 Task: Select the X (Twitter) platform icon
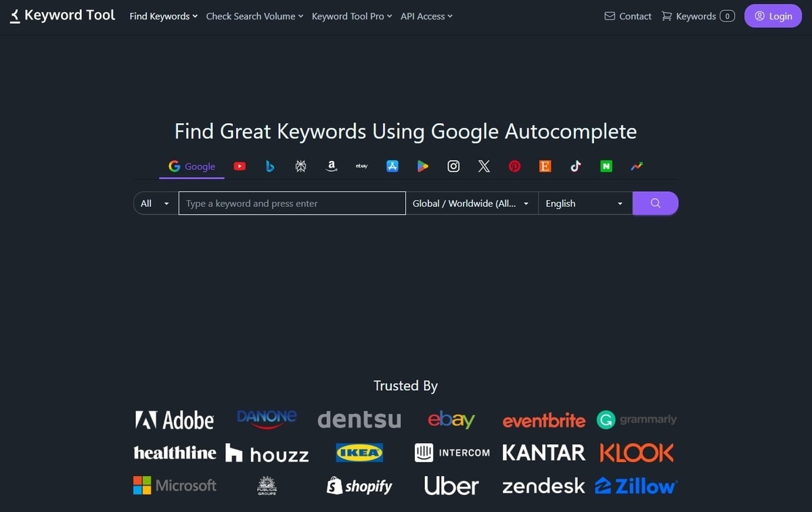(483, 166)
